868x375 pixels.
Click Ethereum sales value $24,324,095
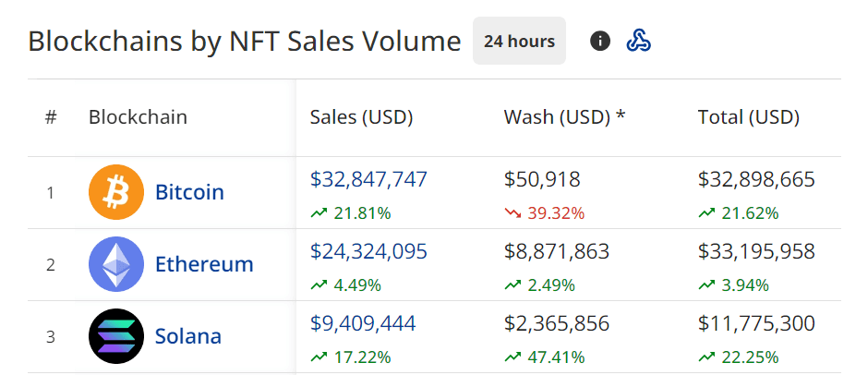[368, 250]
